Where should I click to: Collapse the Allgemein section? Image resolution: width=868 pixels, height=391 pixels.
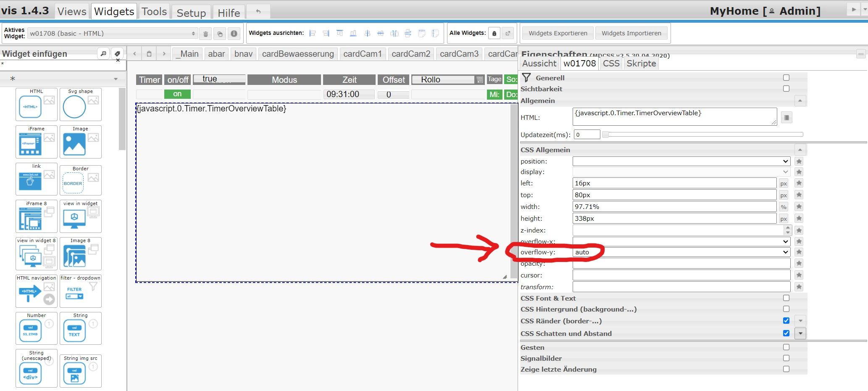pyautogui.click(x=800, y=101)
